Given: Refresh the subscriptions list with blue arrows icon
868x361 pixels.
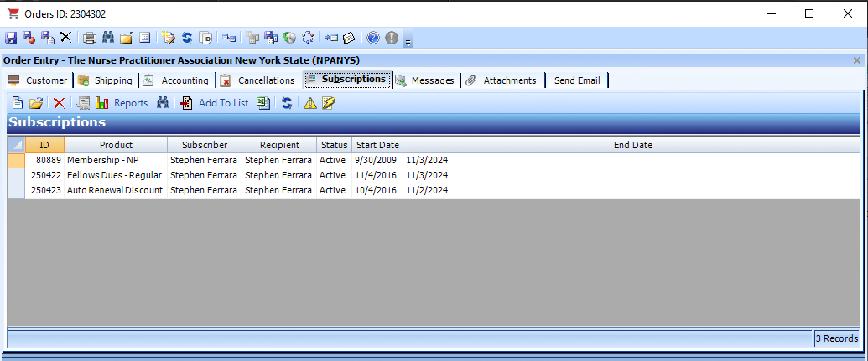Looking at the screenshot, I should (x=287, y=103).
